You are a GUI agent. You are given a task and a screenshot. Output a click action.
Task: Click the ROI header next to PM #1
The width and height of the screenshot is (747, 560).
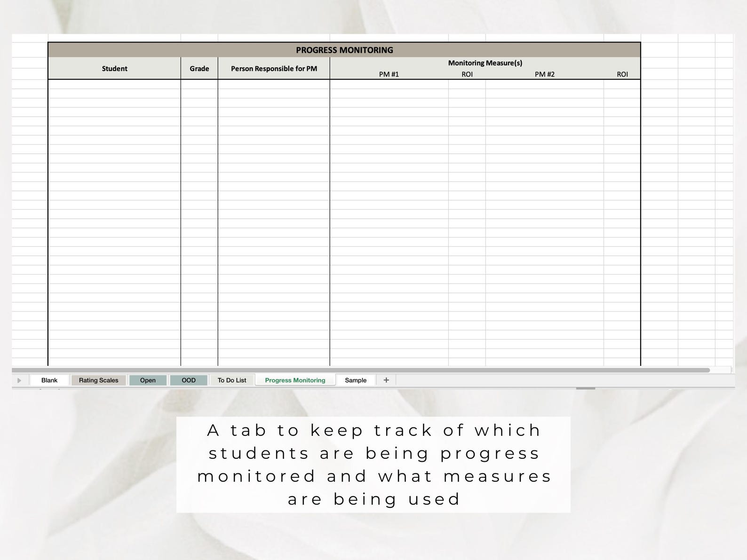[x=467, y=74]
